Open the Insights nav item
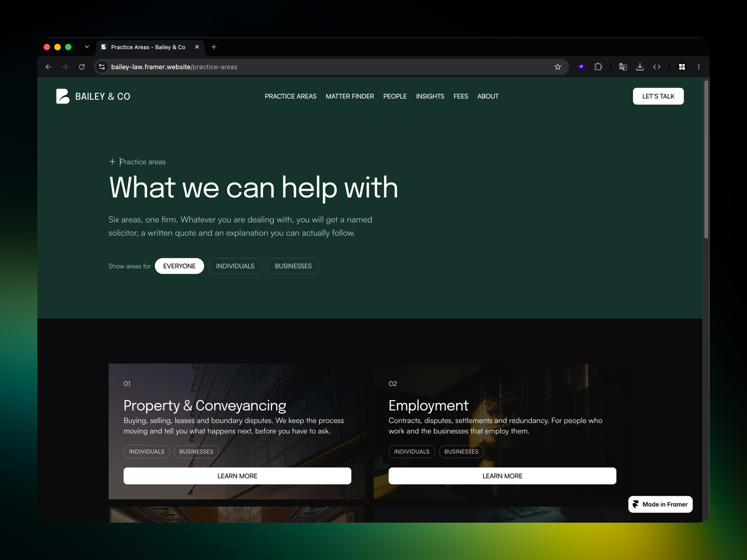Image resolution: width=747 pixels, height=560 pixels. click(x=430, y=96)
